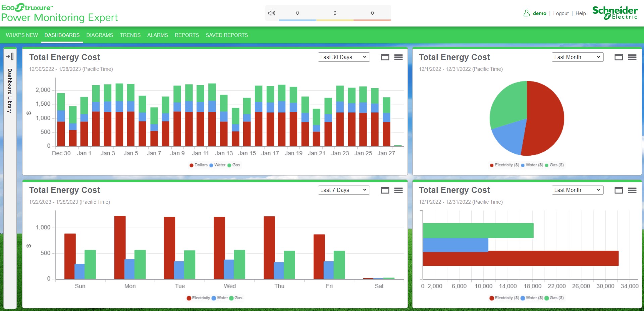
Task: Maximize the pie chart gadget
Action: point(619,57)
